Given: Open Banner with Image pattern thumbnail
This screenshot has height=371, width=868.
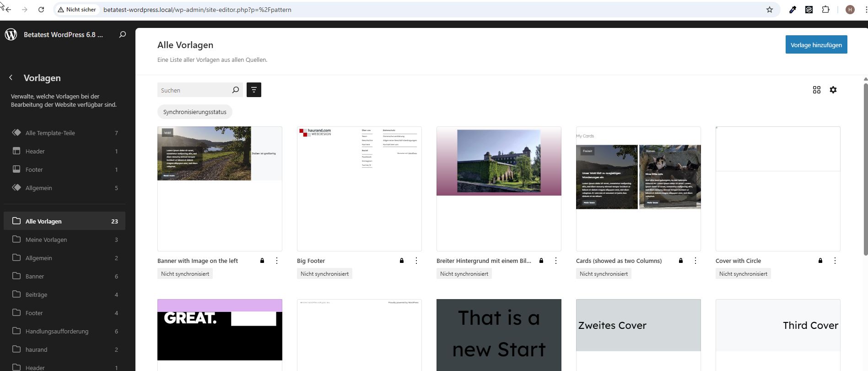Looking at the screenshot, I should point(220,189).
